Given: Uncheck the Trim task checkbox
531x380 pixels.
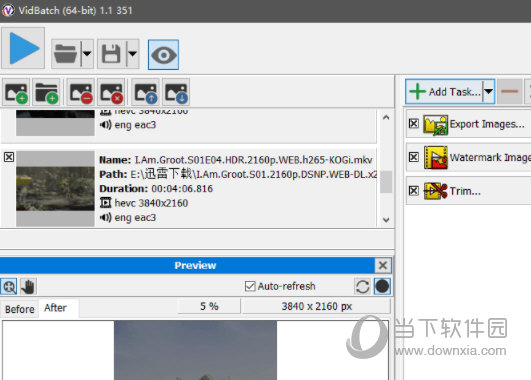Looking at the screenshot, I should 414,191.
